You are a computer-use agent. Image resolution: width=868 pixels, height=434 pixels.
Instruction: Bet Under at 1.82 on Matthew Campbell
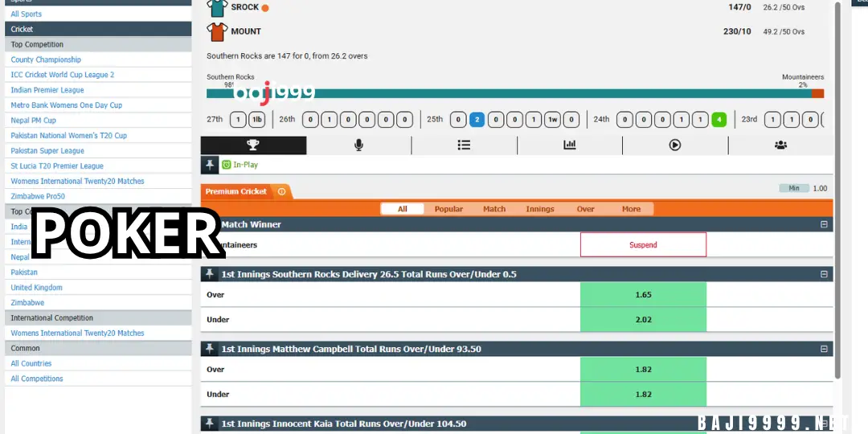643,394
